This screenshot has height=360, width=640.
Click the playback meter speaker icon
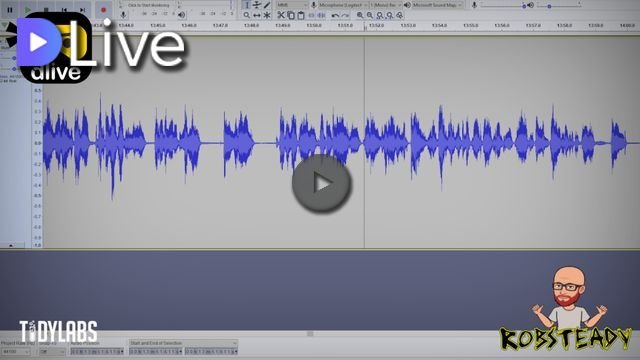[x=182, y=15]
